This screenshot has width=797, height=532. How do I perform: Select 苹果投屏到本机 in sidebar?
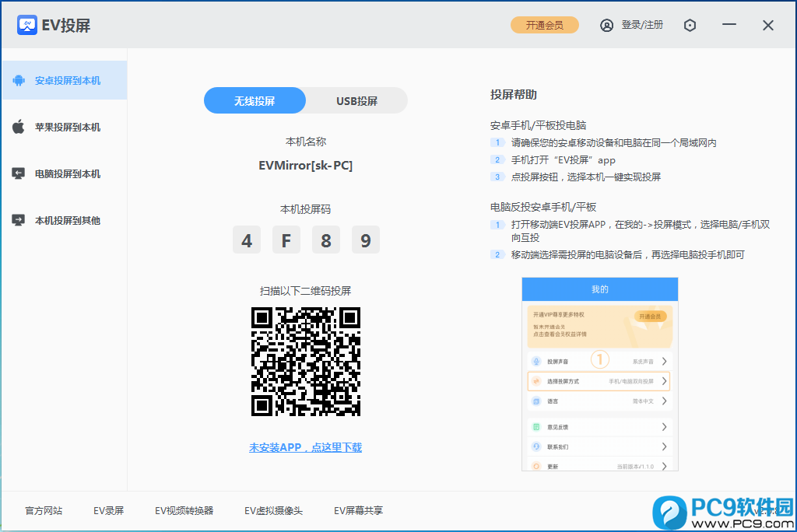click(64, 127)
